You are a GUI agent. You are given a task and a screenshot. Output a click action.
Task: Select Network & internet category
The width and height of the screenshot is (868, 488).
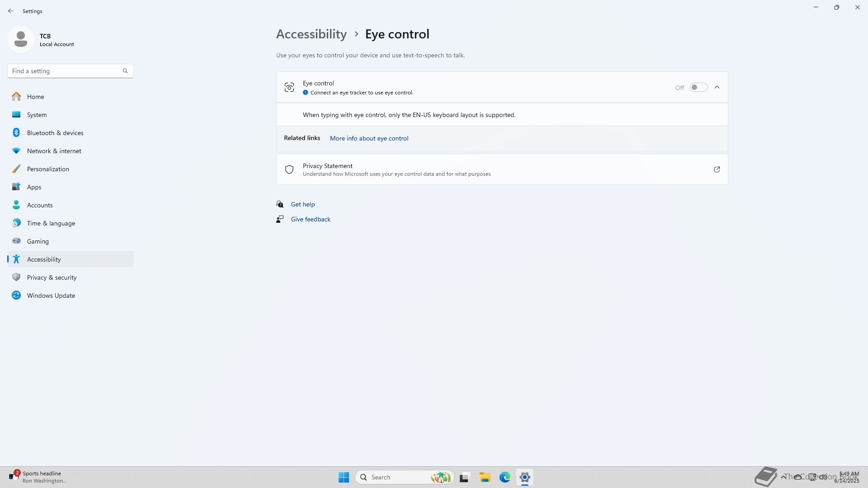pos(54,151)
